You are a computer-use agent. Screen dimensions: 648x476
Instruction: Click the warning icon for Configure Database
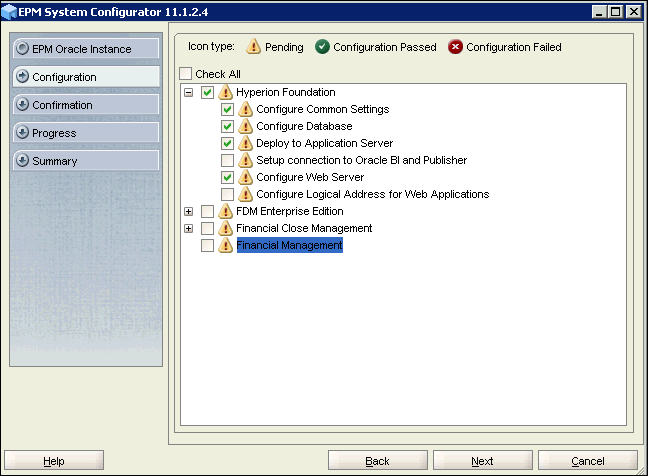pos(245,126)
